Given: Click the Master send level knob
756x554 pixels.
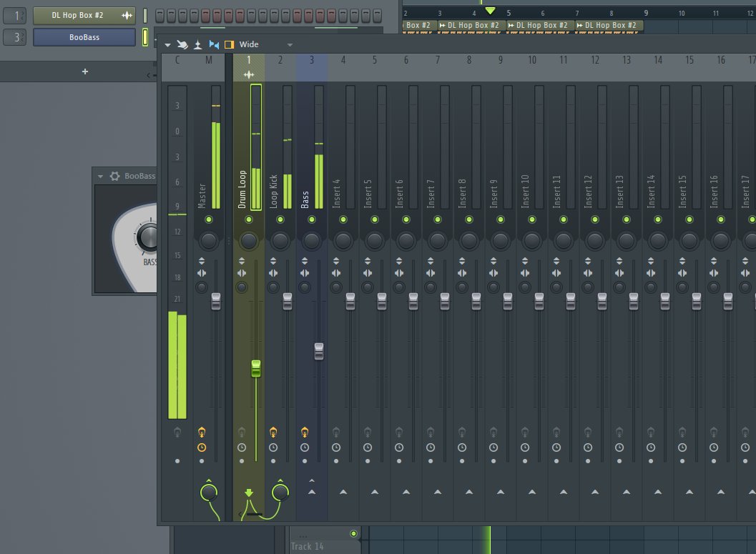Looking at the screenshot, I should pyautogui.click(x=209, y=493).
